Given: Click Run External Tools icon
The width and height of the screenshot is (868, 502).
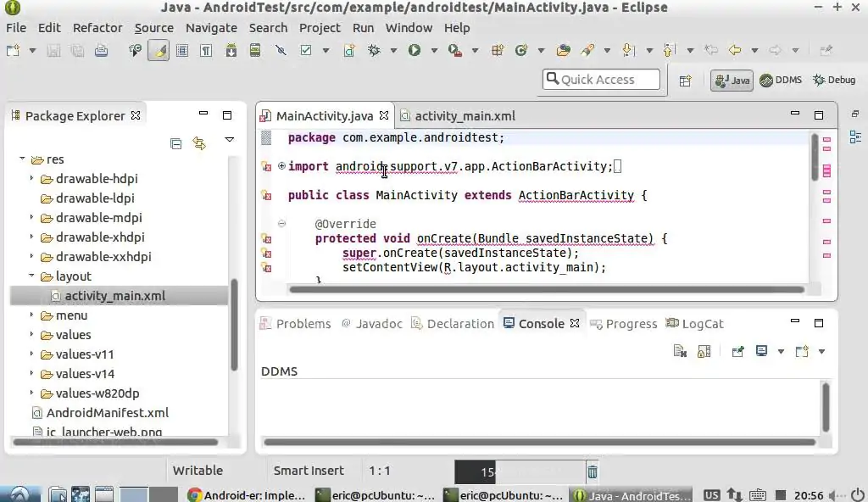Looking at the screenshot, I should pyautogui.click(x=455, y=50).
